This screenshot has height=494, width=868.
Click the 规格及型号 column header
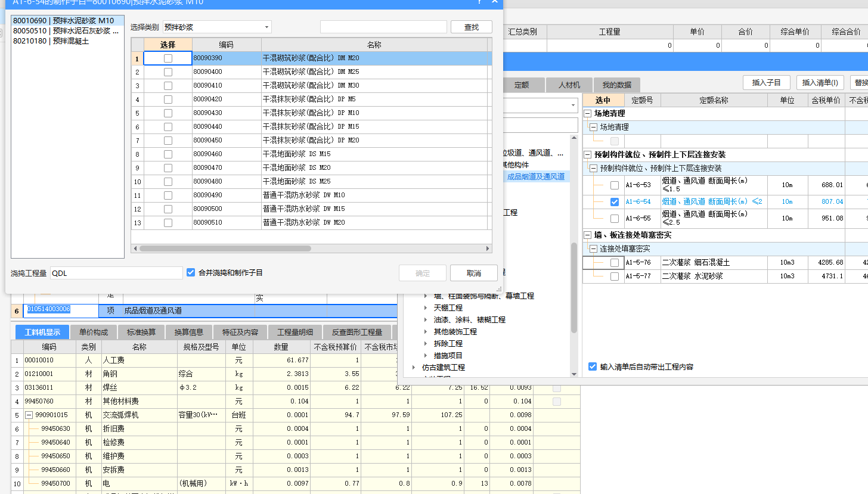pos(201,347)
